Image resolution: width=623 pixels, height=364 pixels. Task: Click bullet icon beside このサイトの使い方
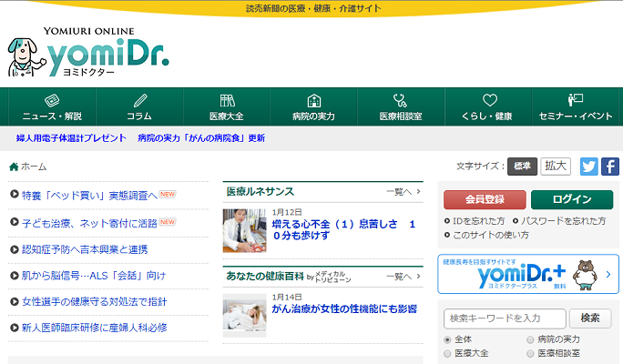click(x=447, y=235)
